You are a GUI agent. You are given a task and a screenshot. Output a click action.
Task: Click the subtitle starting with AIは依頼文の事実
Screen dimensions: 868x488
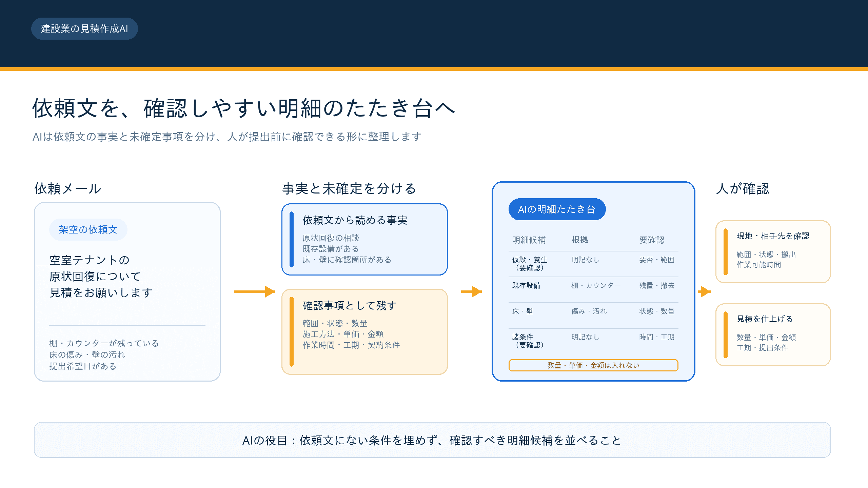pos(227,137)
